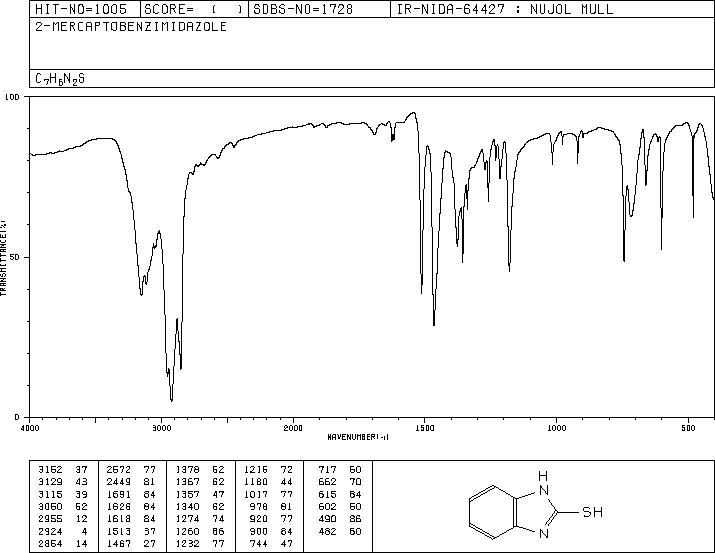
Task: Click transmittance value 4 beside 2924
Action: [x=84, y=531]
